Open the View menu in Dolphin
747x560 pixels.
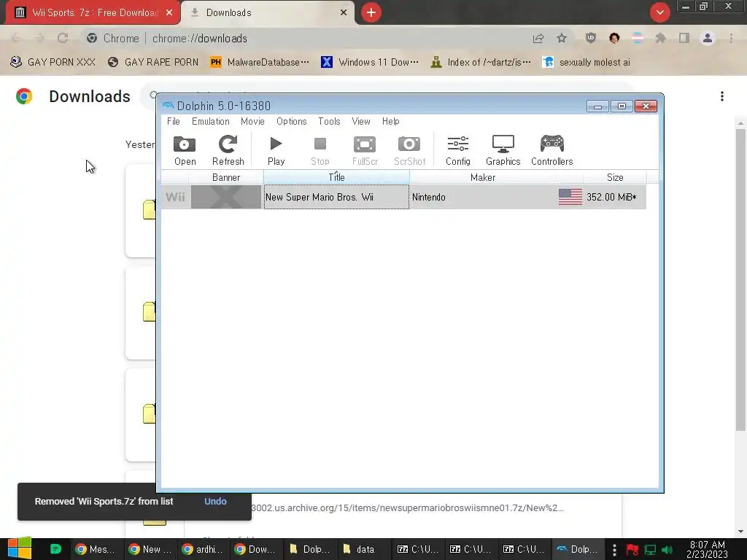[x=361, y=122]
